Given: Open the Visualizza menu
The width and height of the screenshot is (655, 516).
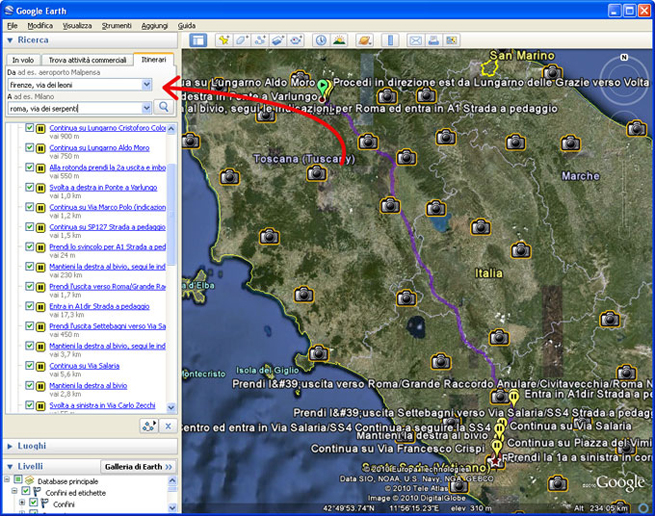Looking at the screenshot, I should point(77,25).
